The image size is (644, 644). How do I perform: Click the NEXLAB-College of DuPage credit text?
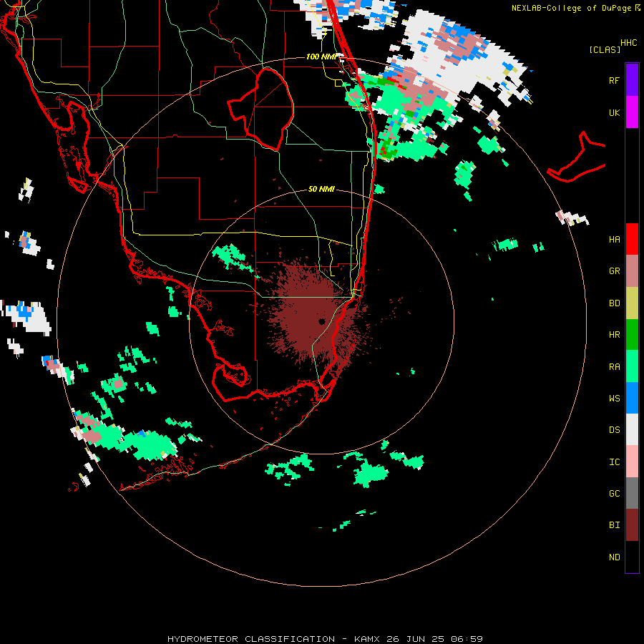point(571,8)
